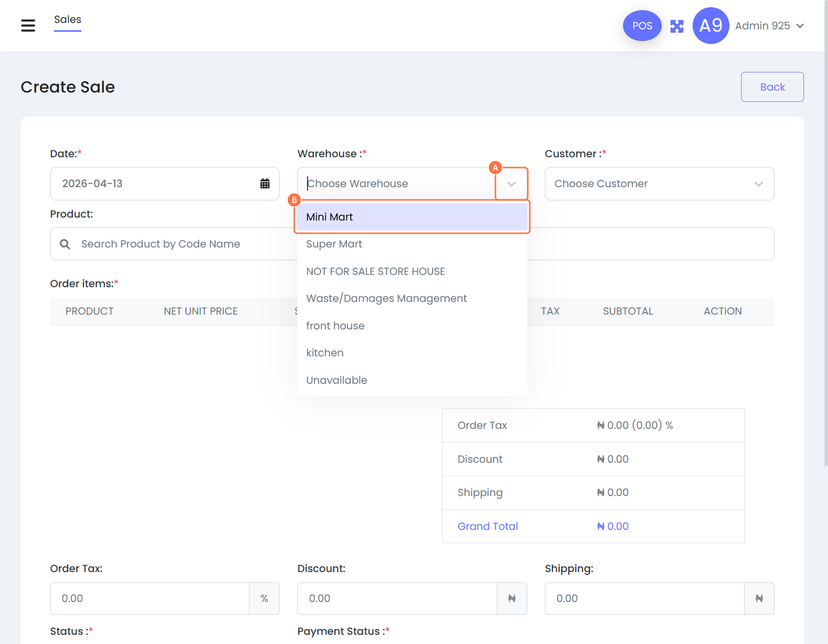Select Super Mart warehouse option
The height and width of the screenshot is (644, 828).
click(x=334, y=244)
